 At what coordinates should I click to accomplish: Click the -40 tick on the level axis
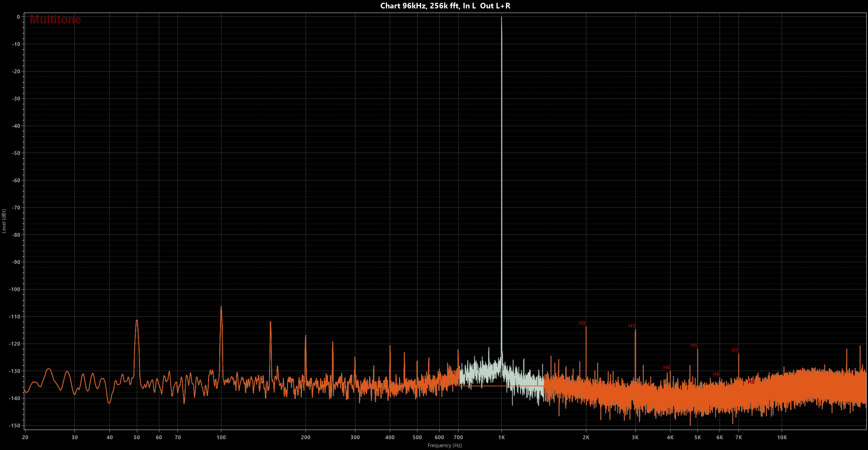16,126
